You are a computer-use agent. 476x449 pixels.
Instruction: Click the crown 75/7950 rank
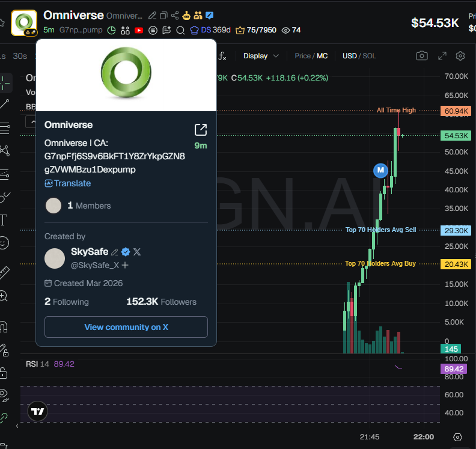click(x=256, y=30)
